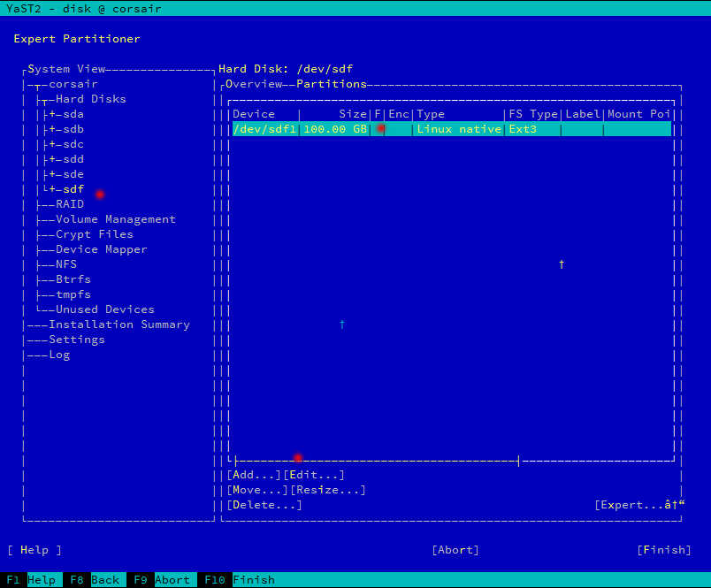Open the Expert... menu button
This screenshot has height=588, width=711.
click(639, 505)
